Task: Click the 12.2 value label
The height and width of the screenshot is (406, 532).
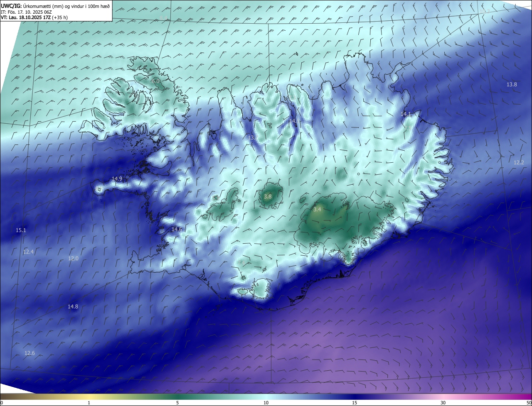Action: pyautogui.click(x=519, y=162)
